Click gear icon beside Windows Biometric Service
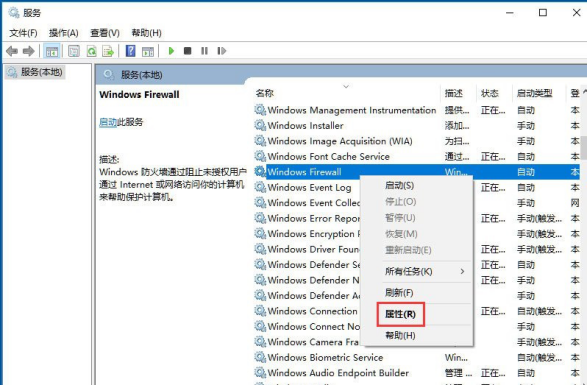Image resolution: width=587 pixels, height=385 pixels. tap(260, 357)
